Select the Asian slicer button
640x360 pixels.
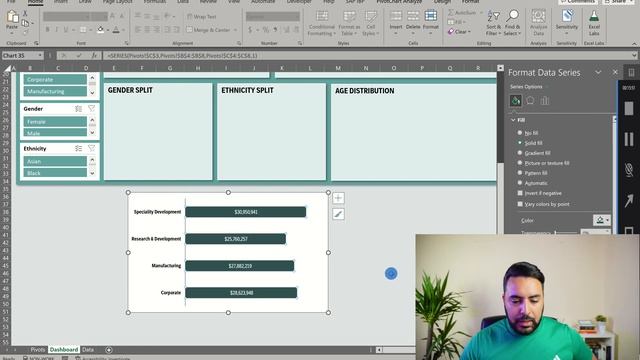point(55,161)
